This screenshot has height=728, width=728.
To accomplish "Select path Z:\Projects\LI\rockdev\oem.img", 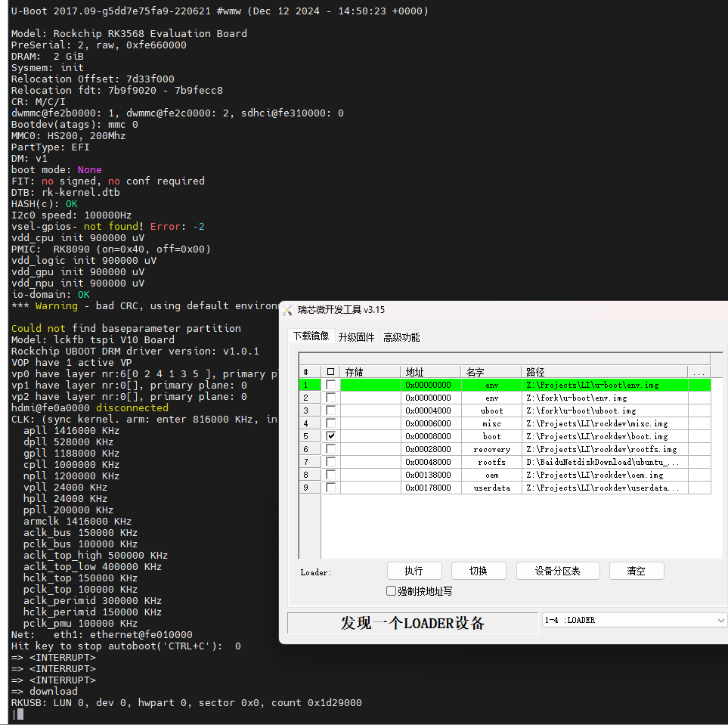I will pos(605,475).
